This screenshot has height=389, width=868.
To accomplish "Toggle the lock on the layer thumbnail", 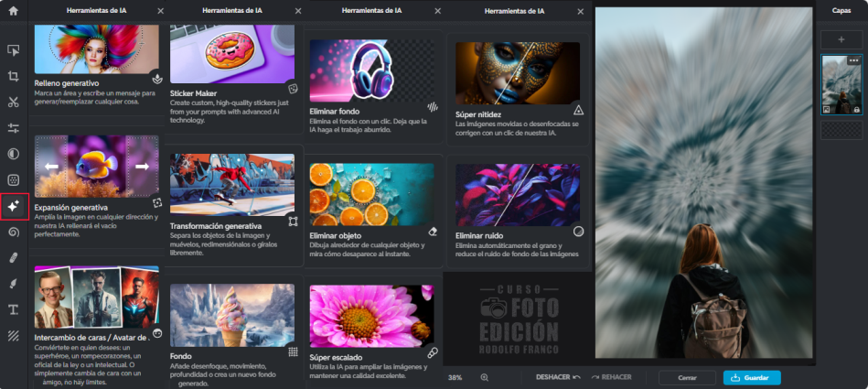I will 856,109.
